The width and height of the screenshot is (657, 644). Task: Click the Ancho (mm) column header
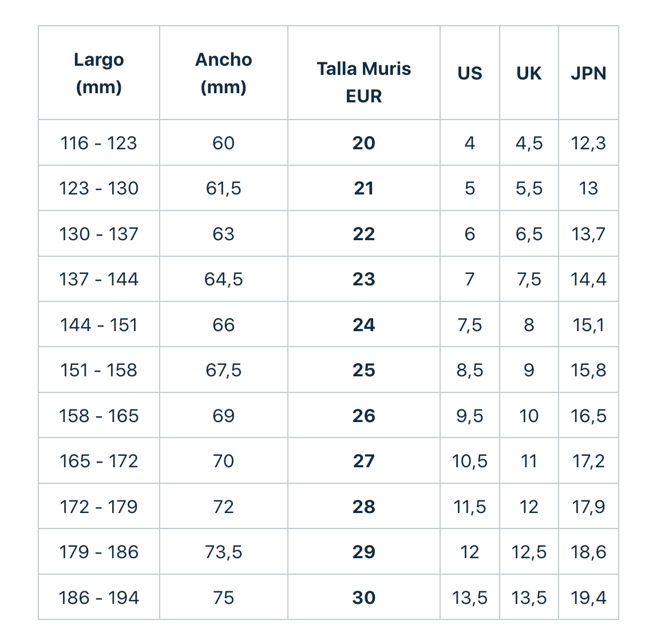coord(223,73)
